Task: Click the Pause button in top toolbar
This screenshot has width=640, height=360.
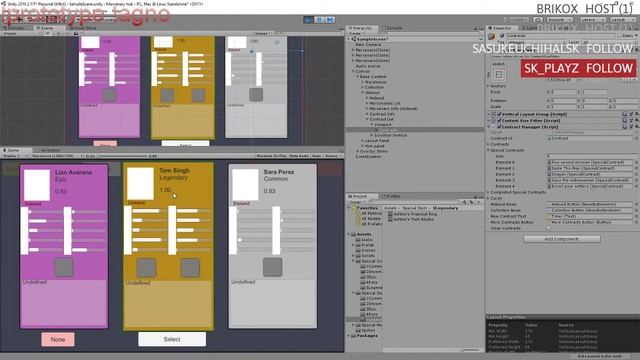Action: 319,20
